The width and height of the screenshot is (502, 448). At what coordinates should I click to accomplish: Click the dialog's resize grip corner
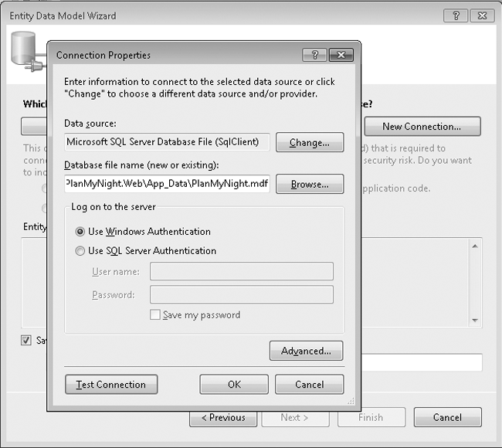pos(351,401)
